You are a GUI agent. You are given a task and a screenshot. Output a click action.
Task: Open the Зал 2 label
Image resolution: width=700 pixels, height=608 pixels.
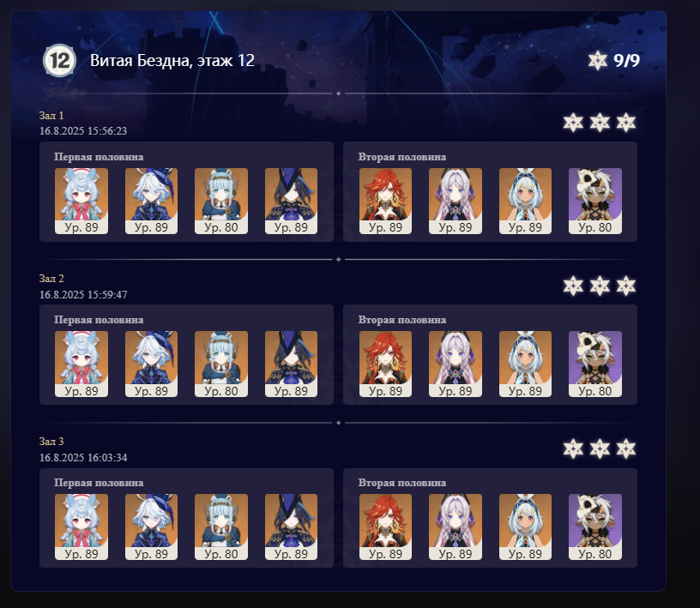(x=51, y=279)
